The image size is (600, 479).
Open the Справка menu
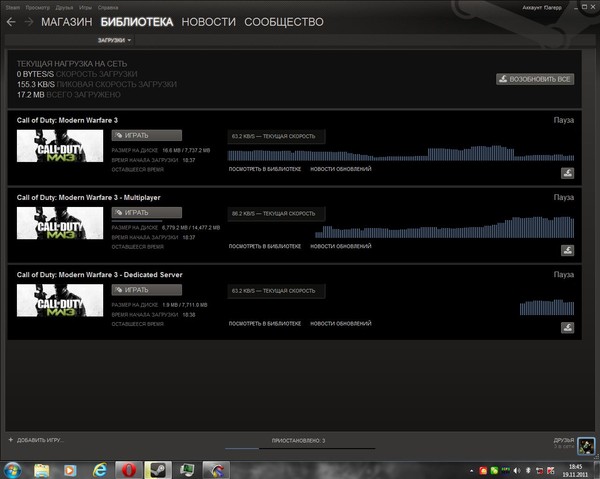(108, 8)
